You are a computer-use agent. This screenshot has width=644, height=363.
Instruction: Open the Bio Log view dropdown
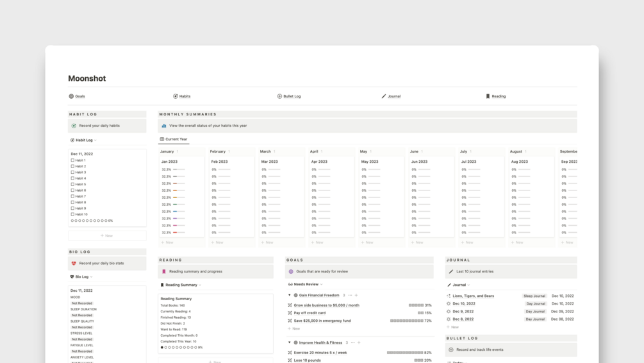81,276
